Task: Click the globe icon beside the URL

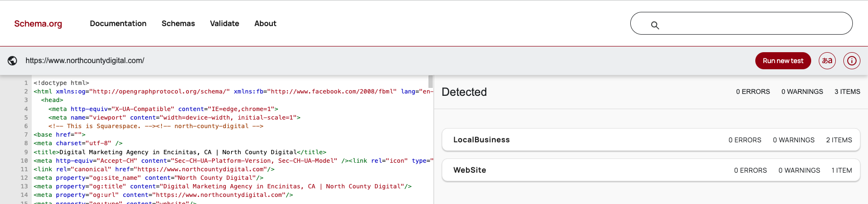Action: 13,61
